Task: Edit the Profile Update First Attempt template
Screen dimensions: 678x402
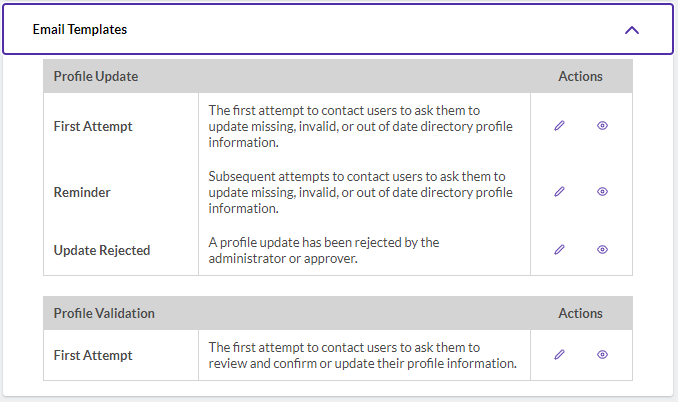Action: pyautogui.click(x=559, y=126)
